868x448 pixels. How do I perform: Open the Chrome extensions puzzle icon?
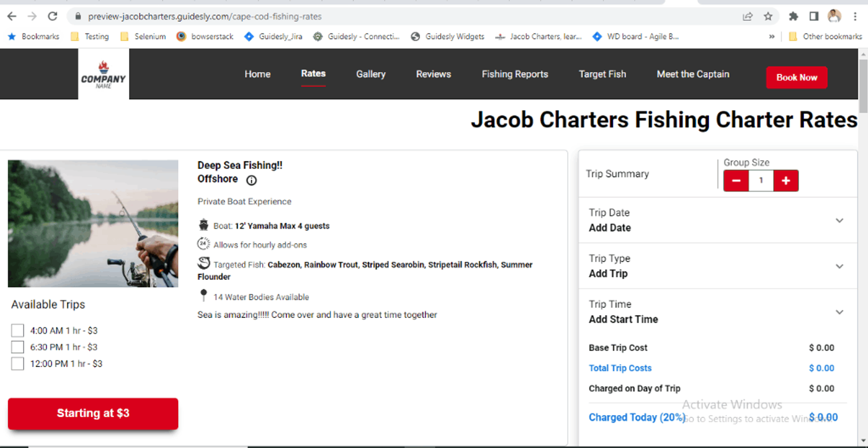793,16
